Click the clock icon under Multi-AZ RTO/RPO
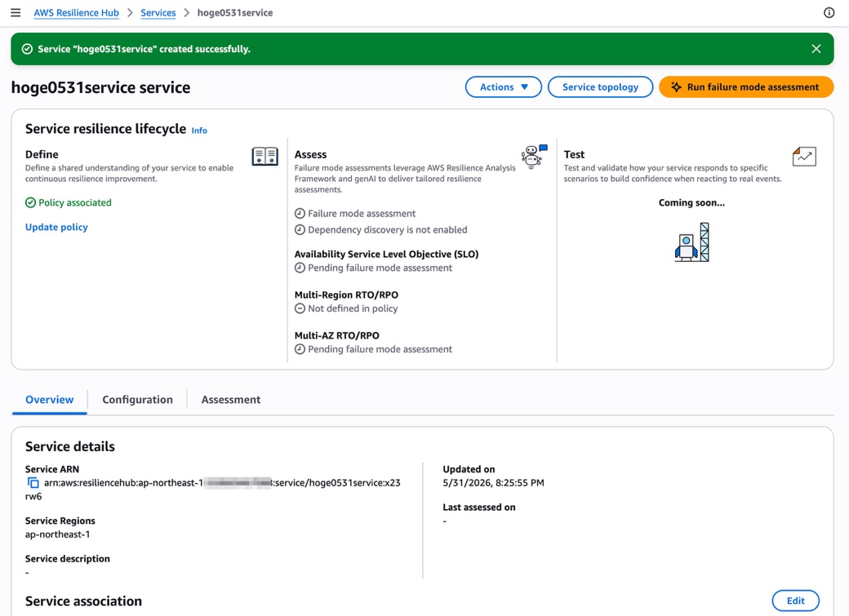Viewport: 849px width, 616px height. tap(300, 349)
